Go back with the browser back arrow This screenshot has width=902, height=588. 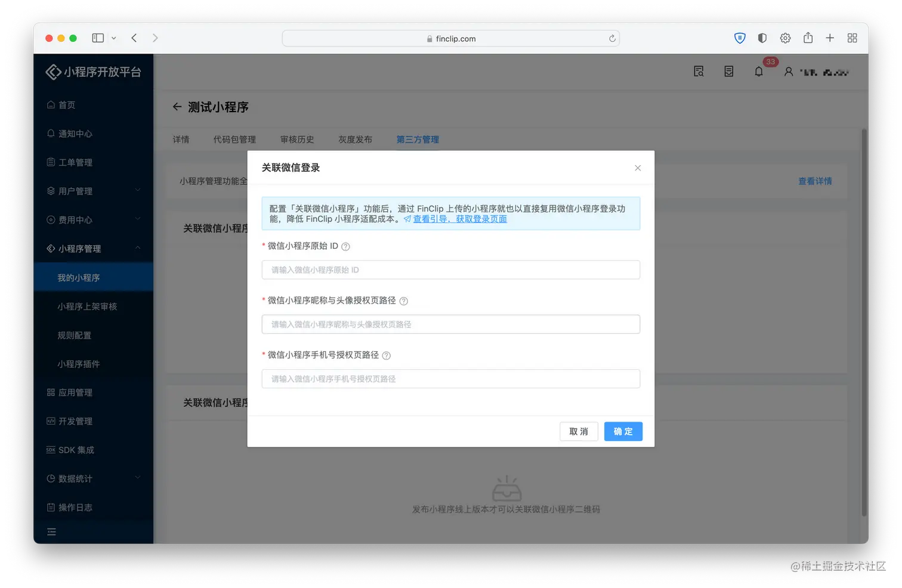134,38
